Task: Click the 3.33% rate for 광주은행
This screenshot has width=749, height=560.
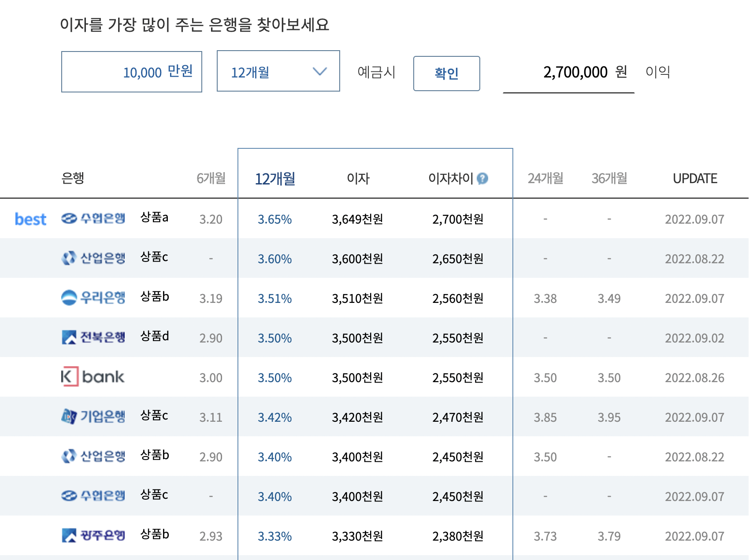Action: (275, 536)
